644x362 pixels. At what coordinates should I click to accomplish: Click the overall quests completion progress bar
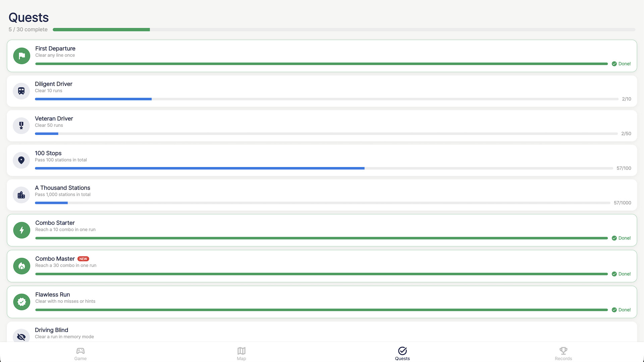coord(344,29)
